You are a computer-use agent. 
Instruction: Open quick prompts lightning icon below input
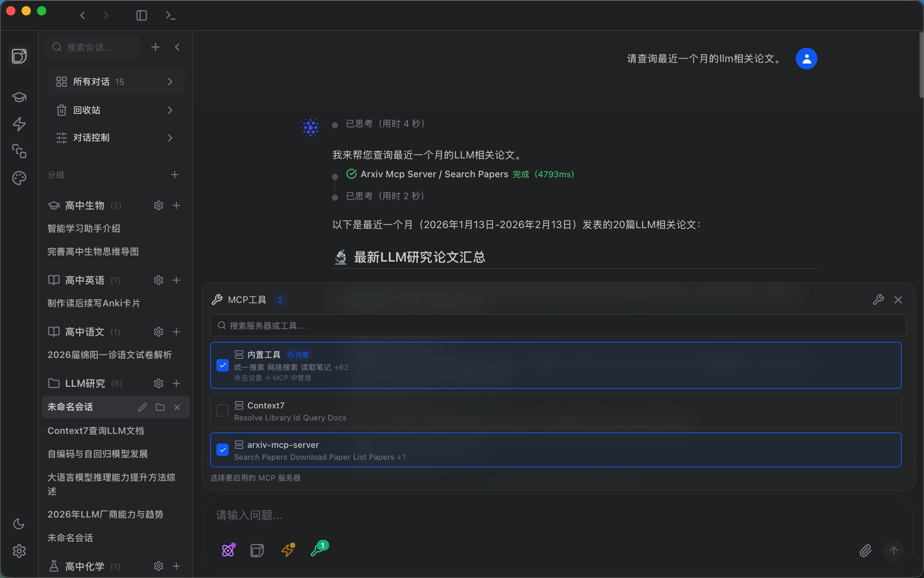[288, 550]
